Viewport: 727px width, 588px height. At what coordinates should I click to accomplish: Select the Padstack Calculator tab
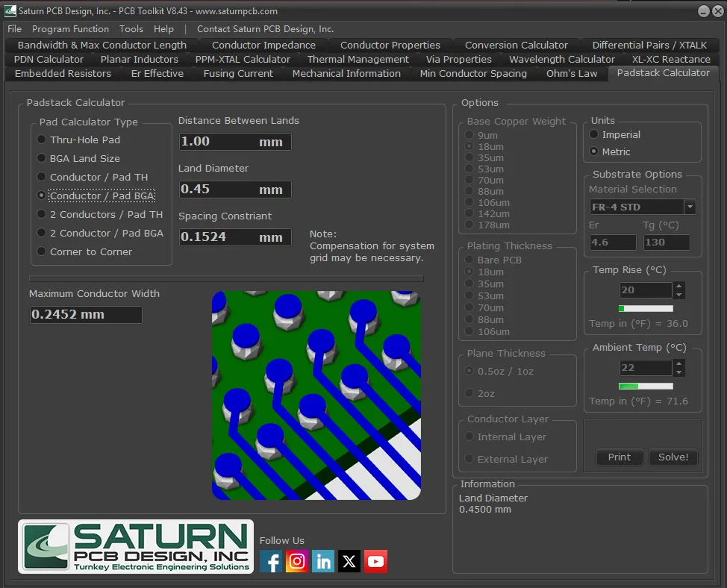(x=663, y=73)
